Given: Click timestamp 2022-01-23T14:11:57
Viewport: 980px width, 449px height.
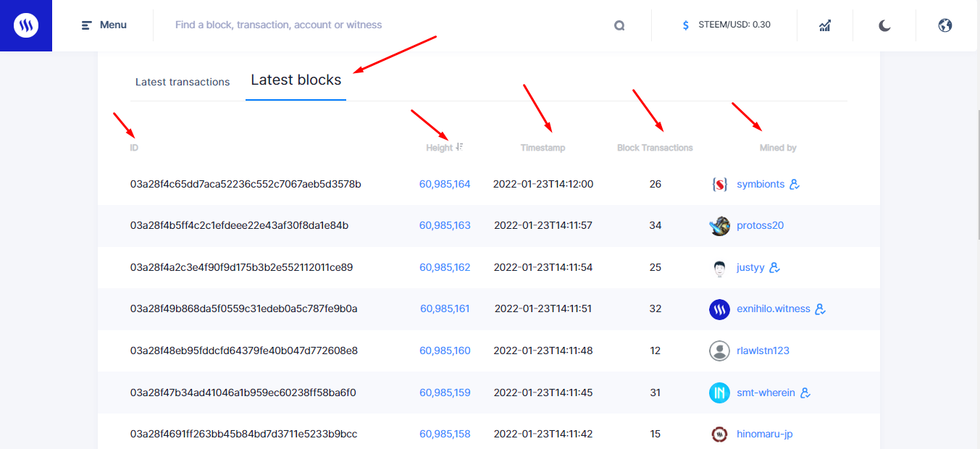Looking at the screenshot, I should click(543, 225).
